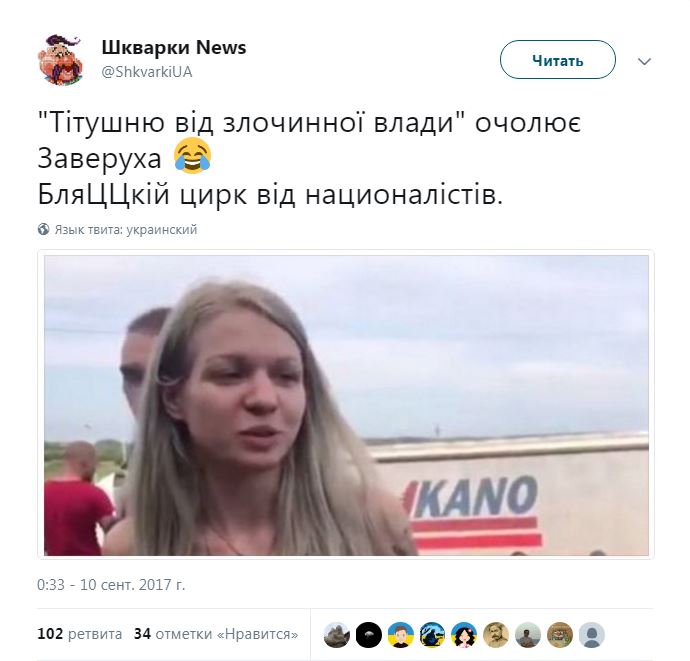View the 102 ретвита list
The image size is (690, 661).
[x=80, y=634]
